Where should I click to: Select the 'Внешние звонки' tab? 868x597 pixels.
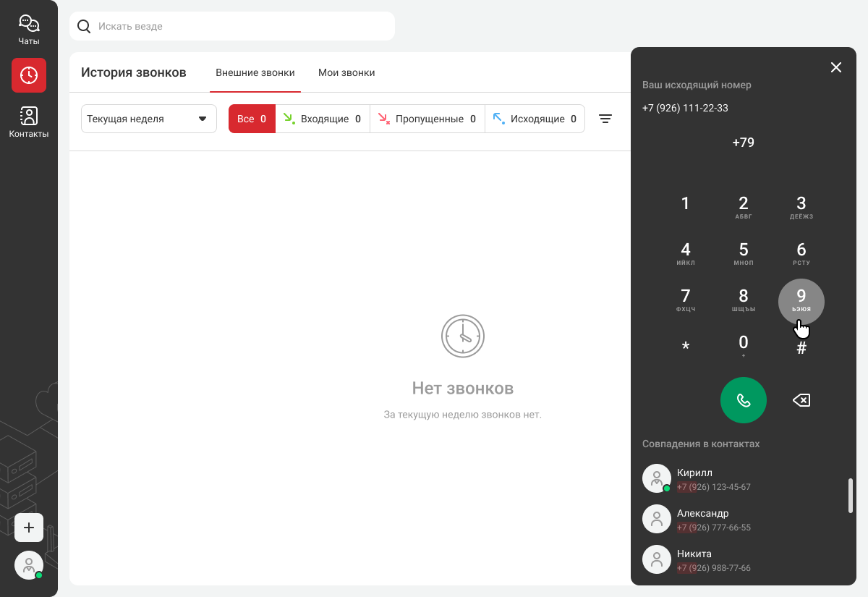255,73
